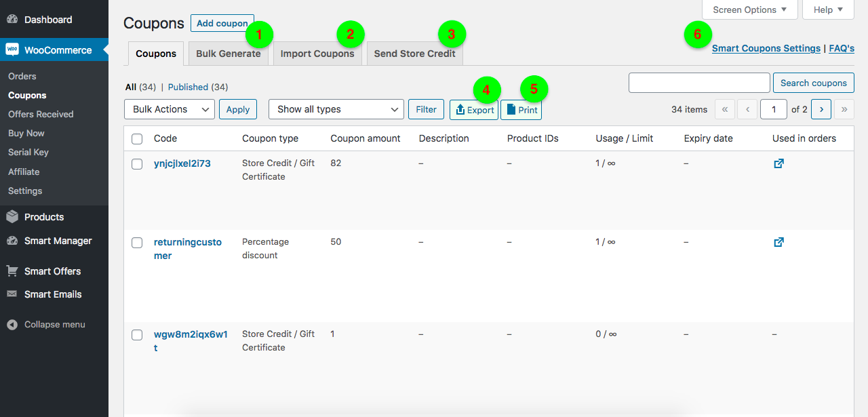Open coupon ynjcjlxel2i73
The height and width of the screenshot is (417, 868).
pos(182,163)
